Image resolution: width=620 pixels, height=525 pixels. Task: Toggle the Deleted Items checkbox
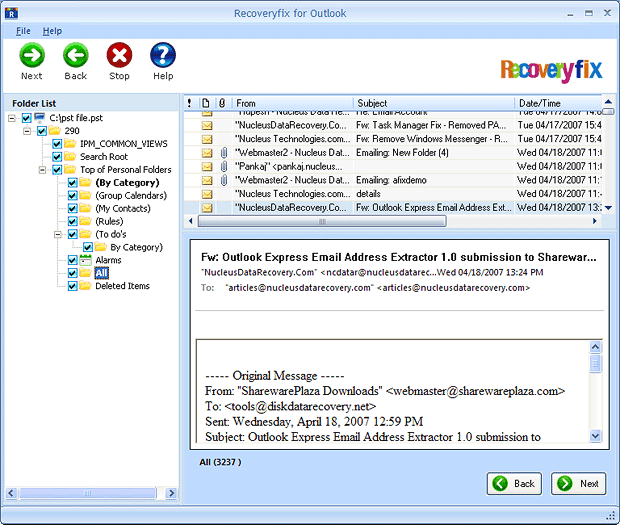pos(72,286)
